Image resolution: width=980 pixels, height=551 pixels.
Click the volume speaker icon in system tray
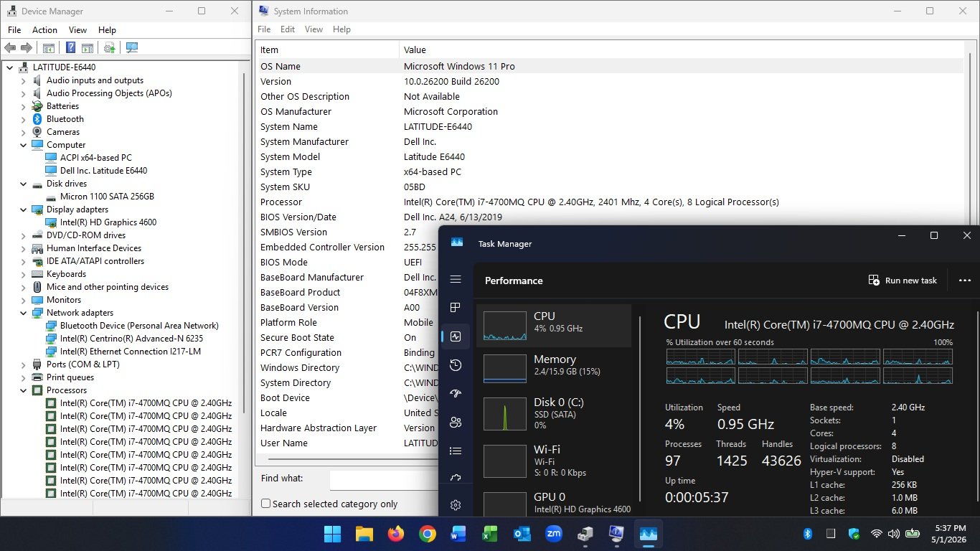tap(894, 534)
